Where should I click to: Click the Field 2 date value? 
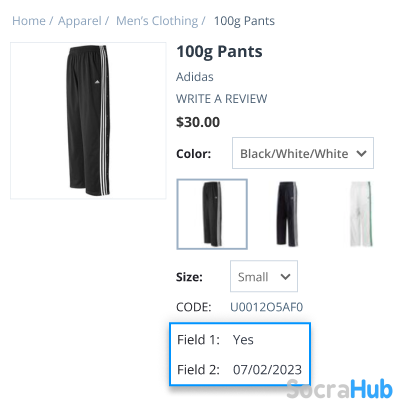[267, 370]
